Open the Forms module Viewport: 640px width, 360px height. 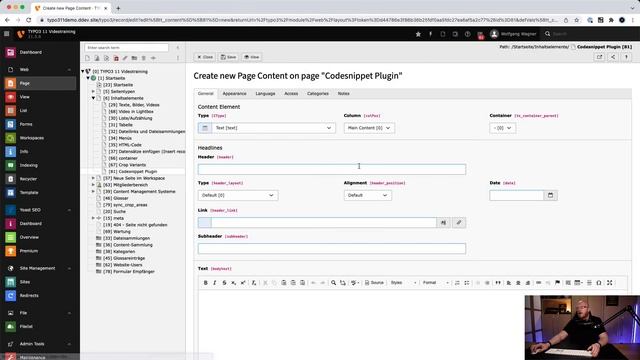tap(40, 124)
